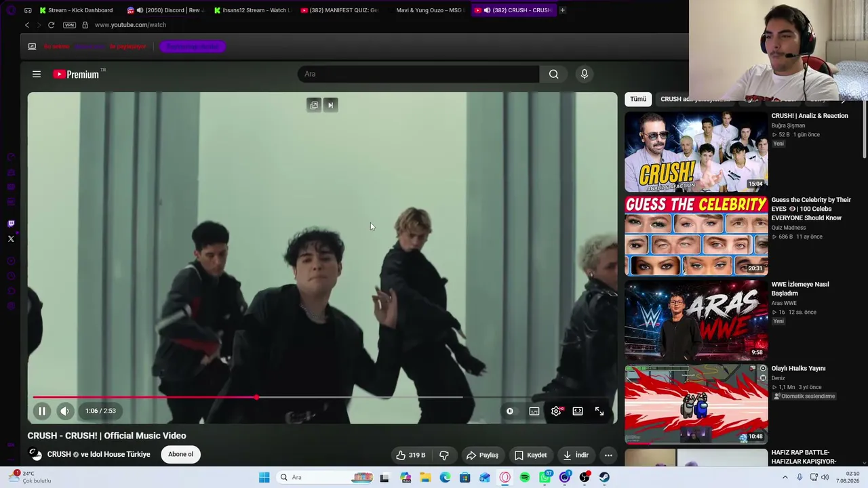Open the miniplayer overlay icon on video
The height and width of the screenshot is (488, 868).
coord(314,105)
